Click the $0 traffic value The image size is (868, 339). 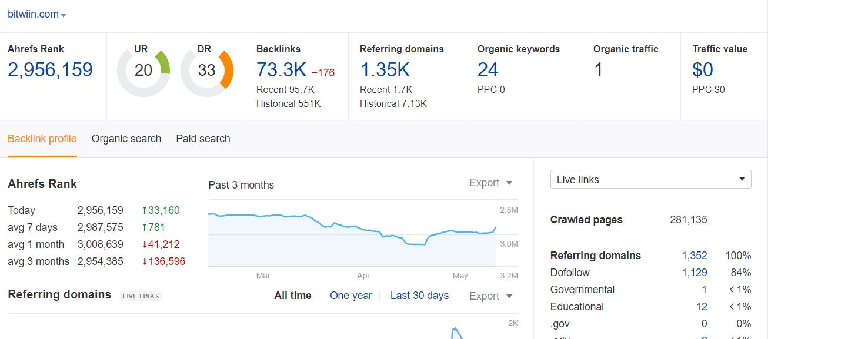coord(703,70)
